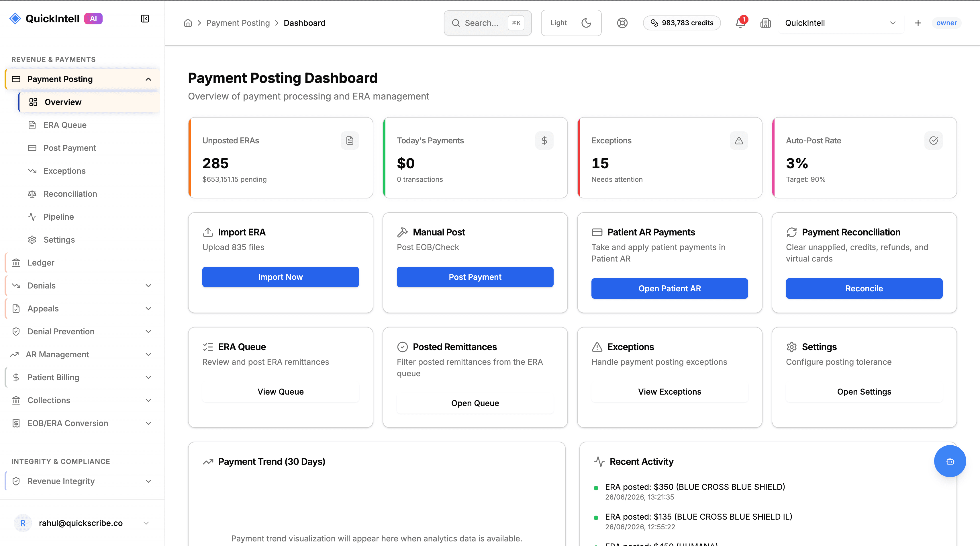Expand the Appeals sidebar section

(x=148, y=308)
